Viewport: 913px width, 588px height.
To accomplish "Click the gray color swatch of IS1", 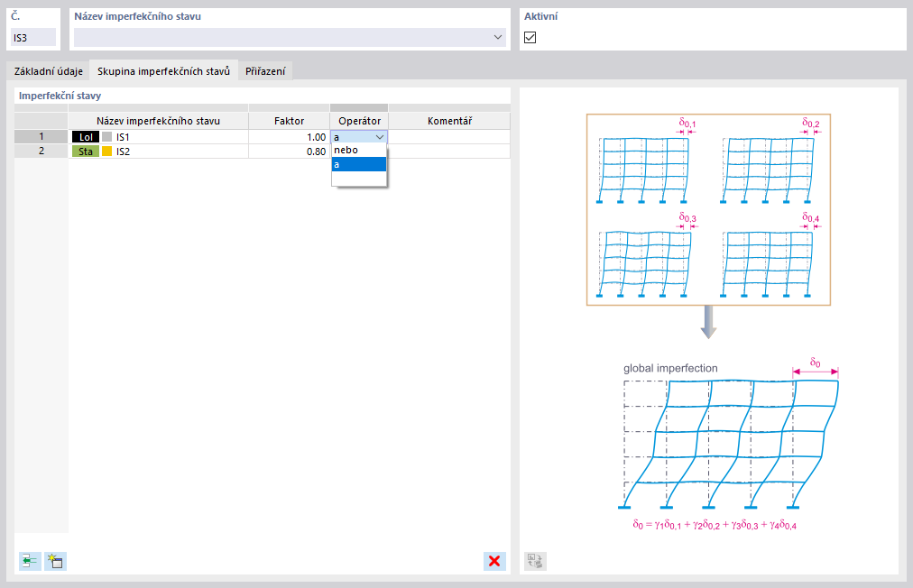I will (107, 137).
